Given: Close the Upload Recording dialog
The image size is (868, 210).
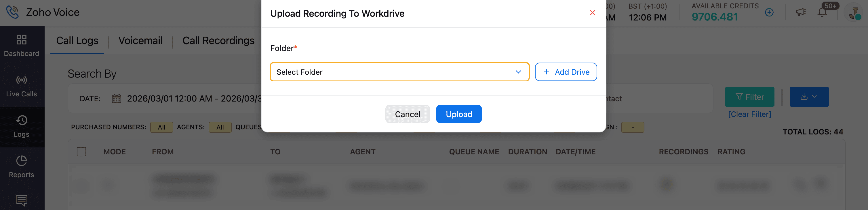Looking at the screenshot, I should (592, 13).
